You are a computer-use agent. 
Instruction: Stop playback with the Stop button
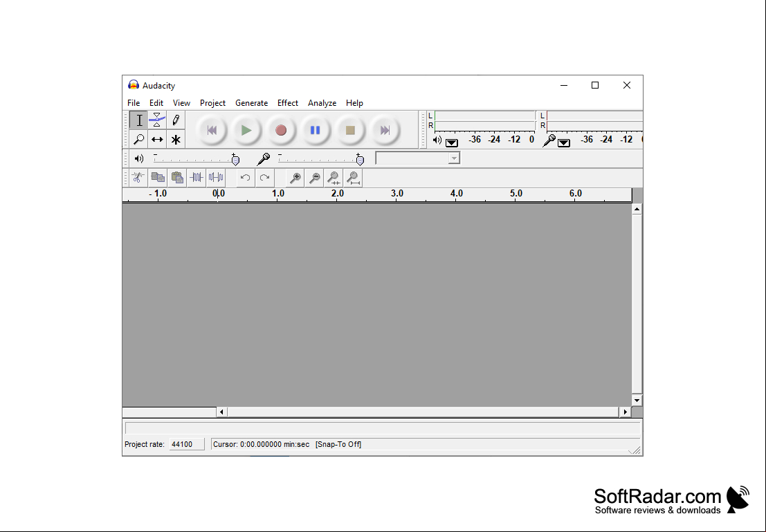[349, 130]
